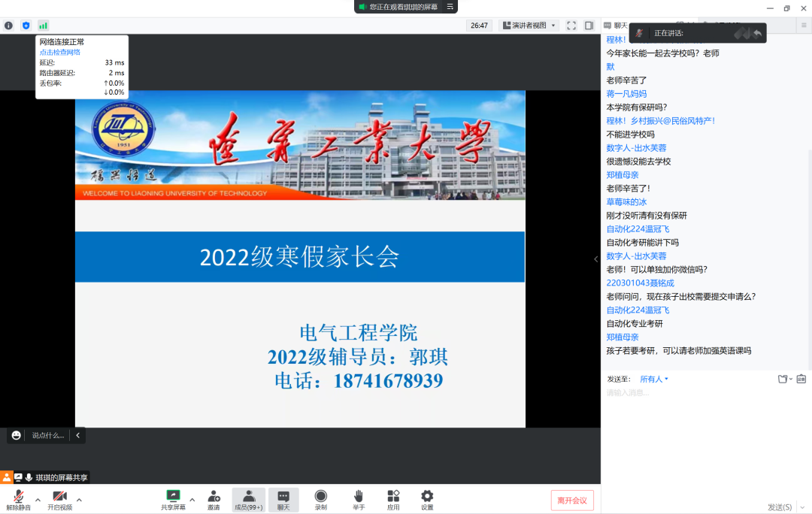The image size is (812, 514).
Task: Toggle the side panel layout icon
Action: pos(589,26)
